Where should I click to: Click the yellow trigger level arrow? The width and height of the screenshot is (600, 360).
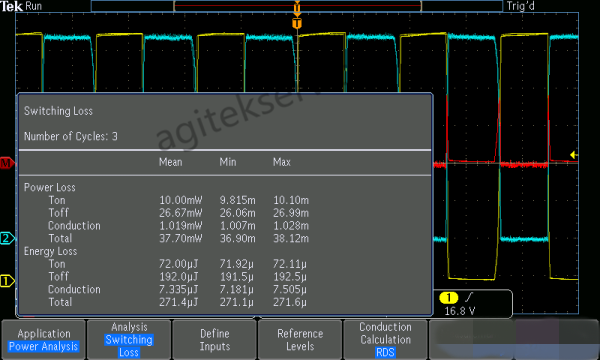click(573, 155)
